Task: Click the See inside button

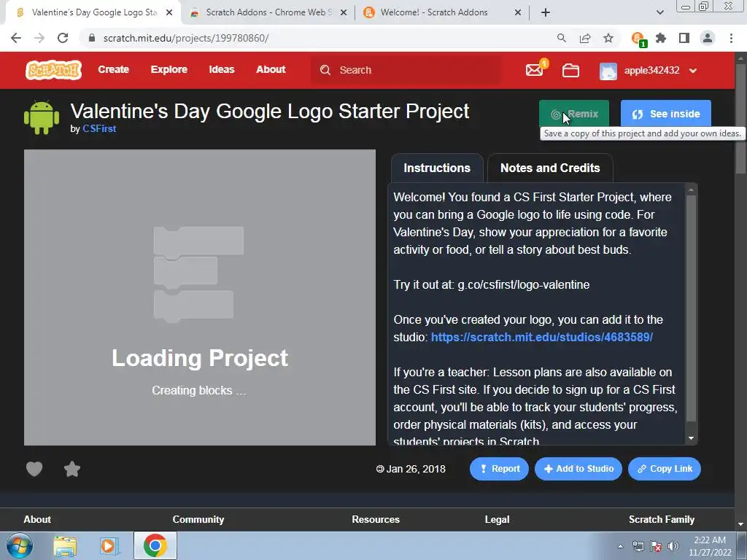Action: click(x=665, y=114)
